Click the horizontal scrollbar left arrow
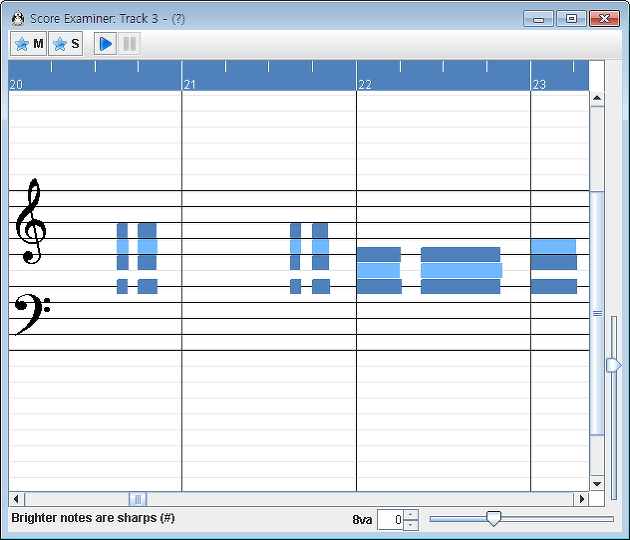Viewport: 630px width, 540px height. point(16,499)
